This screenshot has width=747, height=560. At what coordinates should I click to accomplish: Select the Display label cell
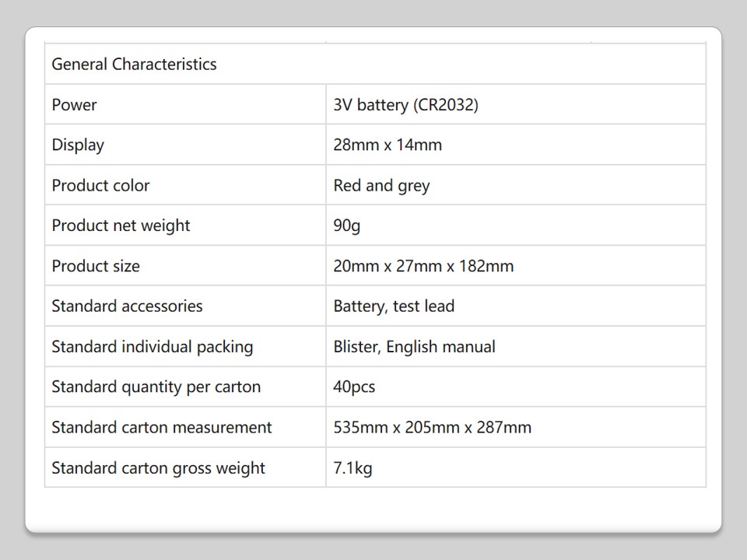[78, 145]
